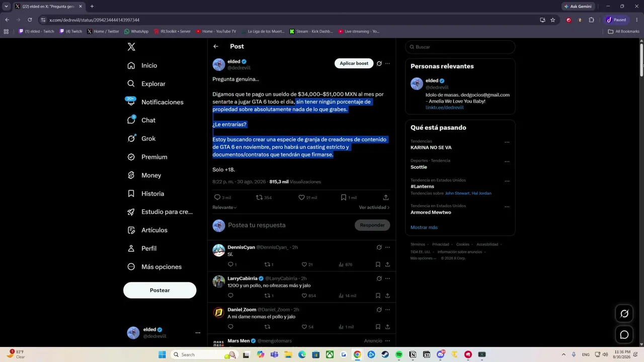Image resolution: width=644 pixels, height=362 pixels.
Task: Click the Responder button
Action: (372, 225)
